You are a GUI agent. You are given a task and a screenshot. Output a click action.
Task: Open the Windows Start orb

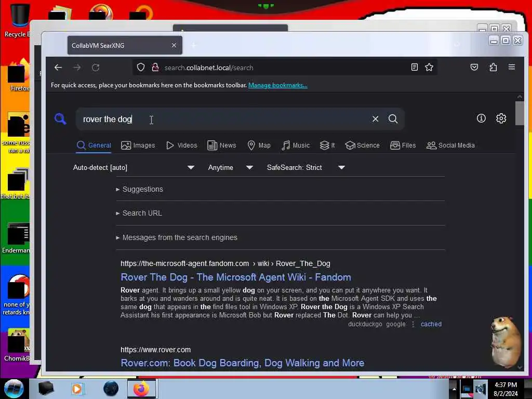pos(14,389)
